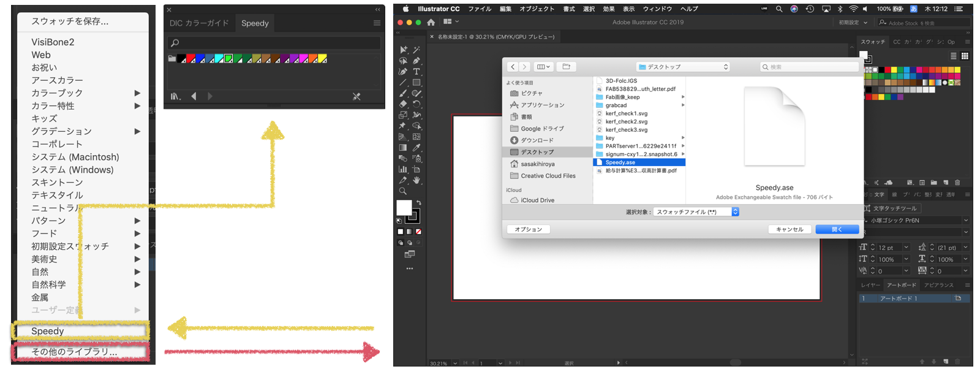Open the Edit Toolbar three-dots button
This screenshot has width=980, height=369.
coord(409,268)
